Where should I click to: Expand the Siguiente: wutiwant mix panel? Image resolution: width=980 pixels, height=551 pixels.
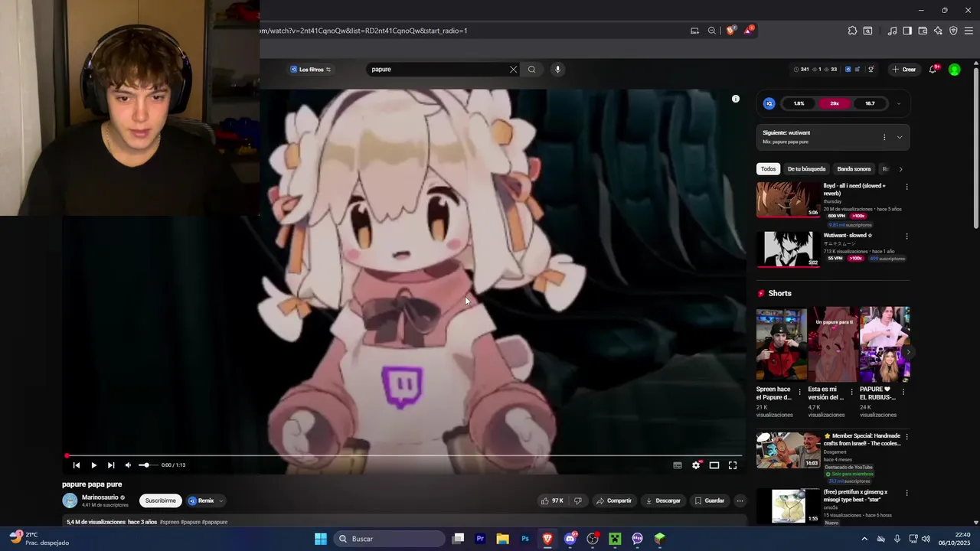click(900, 137)
